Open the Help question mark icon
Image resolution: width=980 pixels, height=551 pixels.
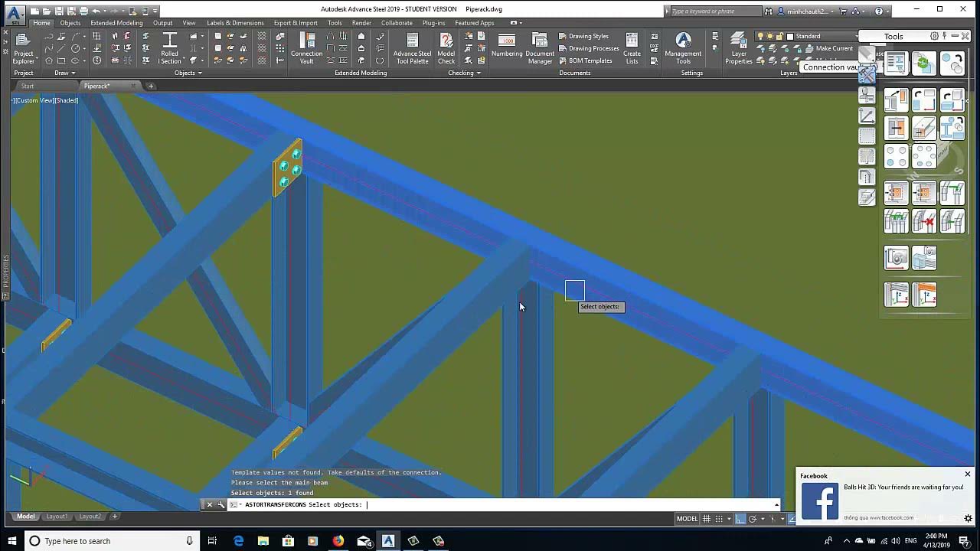[x=878, y=11]
